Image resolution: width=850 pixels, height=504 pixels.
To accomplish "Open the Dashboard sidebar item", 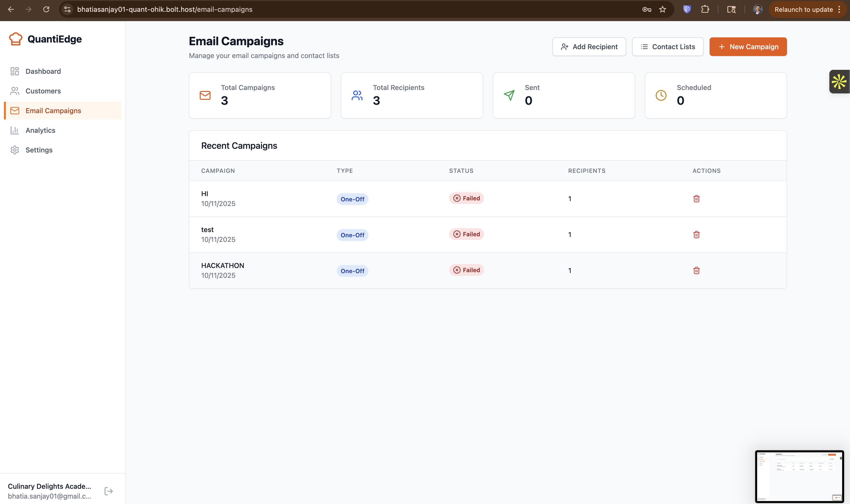I will (43, 71).
